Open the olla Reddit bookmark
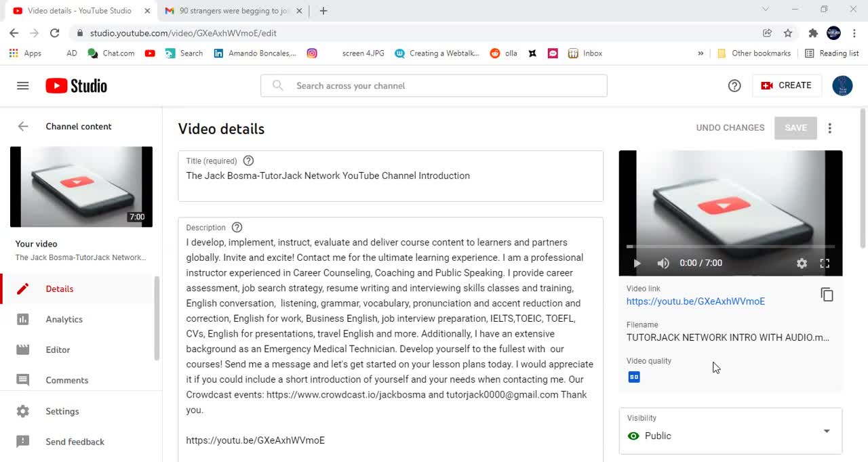Screen dimensions: 868x462 [x=504, y=54]
